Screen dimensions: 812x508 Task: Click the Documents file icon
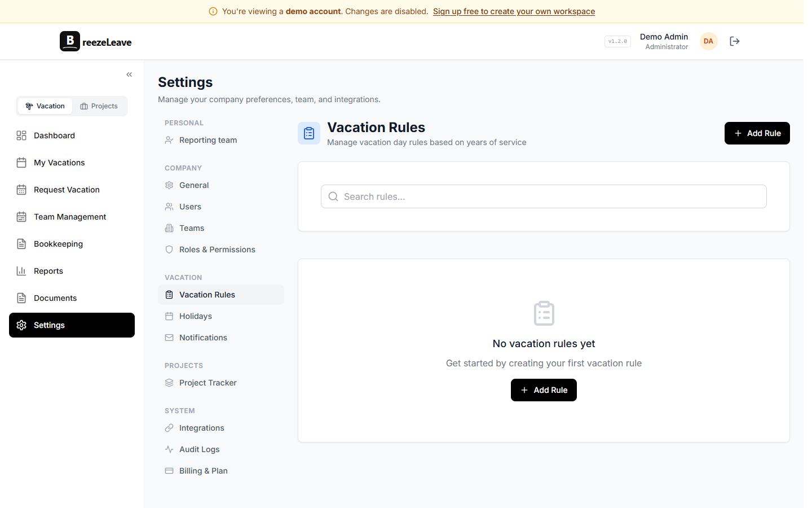[21, 298]
